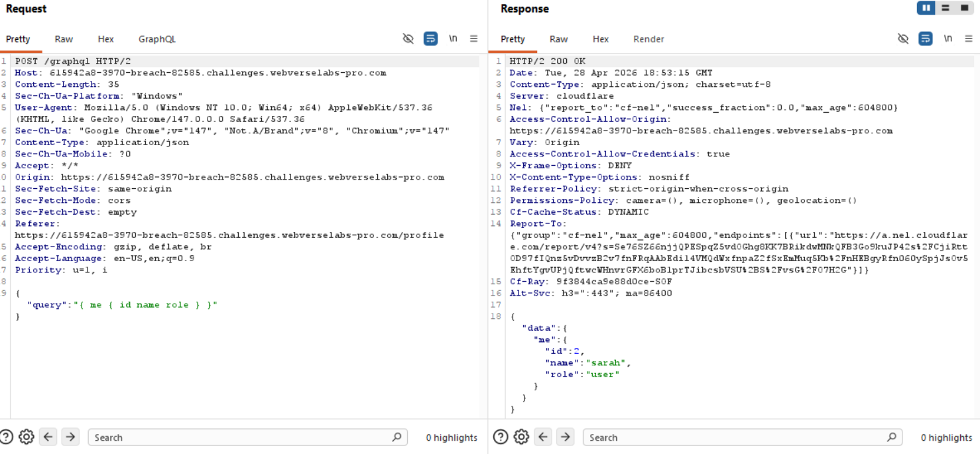Click the Cf-Ray header line
980x454 pixels.
591,282
